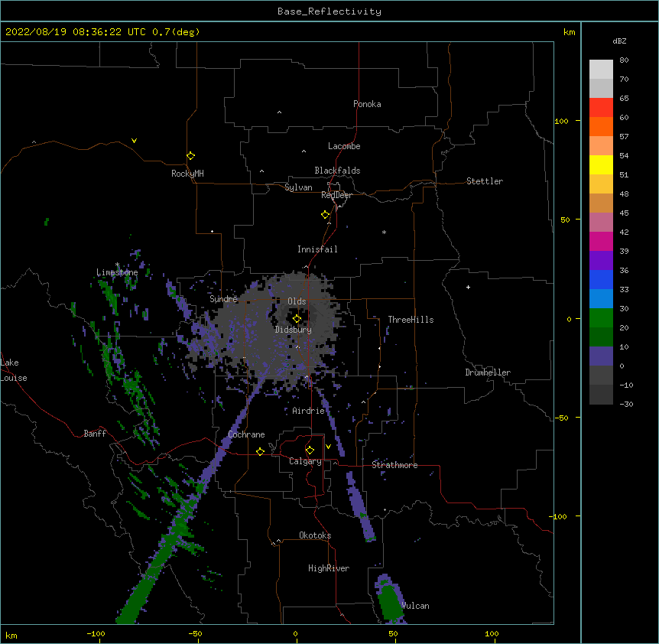Click the Sundre town label

click(x=223, y=299)
